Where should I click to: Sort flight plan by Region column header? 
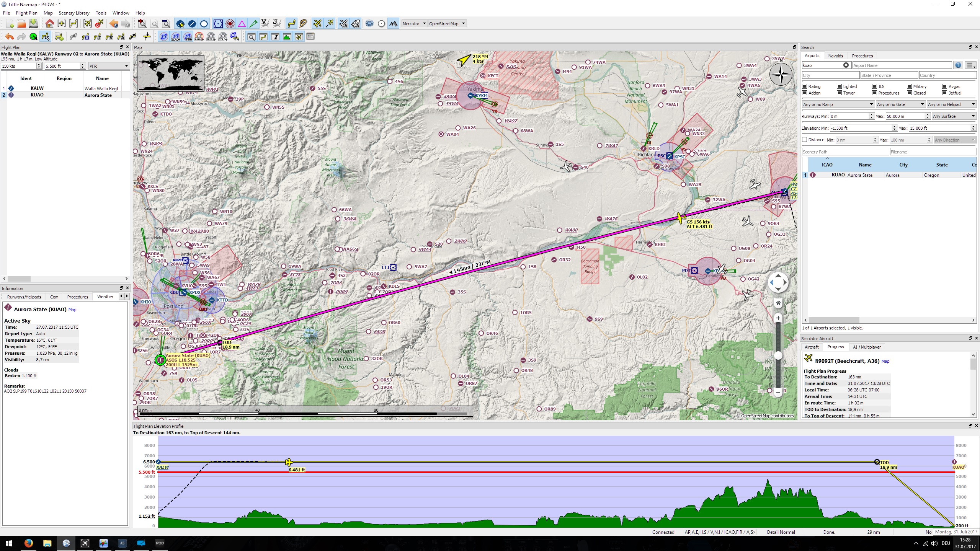pyautogui.click(x=64, y=78)
